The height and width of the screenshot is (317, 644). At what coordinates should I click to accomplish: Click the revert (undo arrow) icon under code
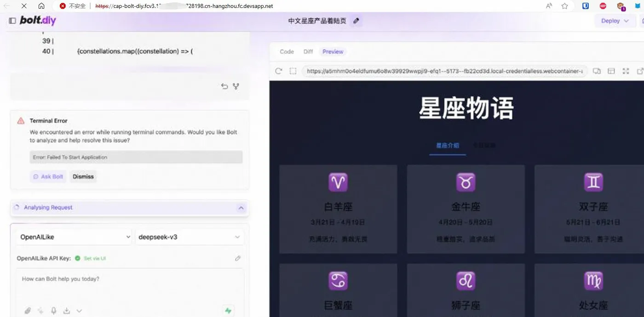coord(224,86)
